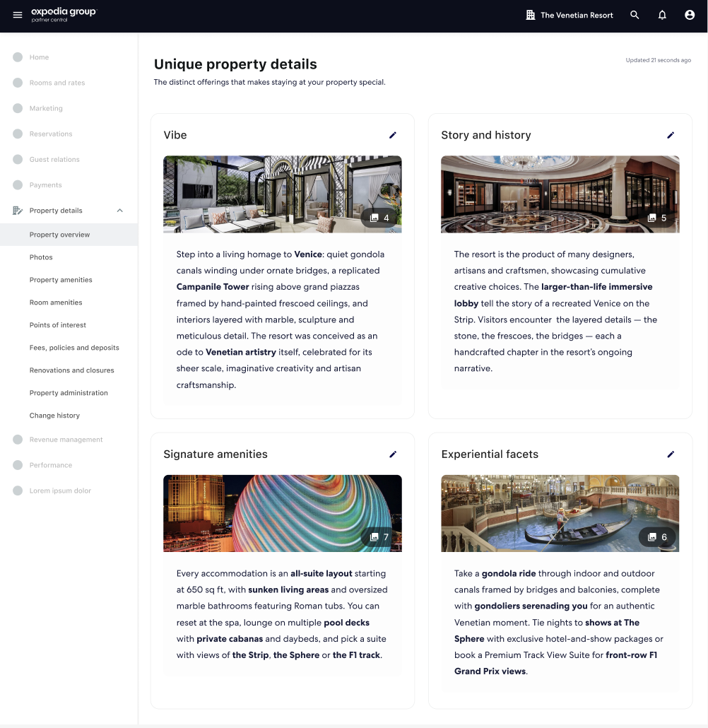Open the Photos submenu item
This screenshot has width=708, height=728.
[x=41, y=257]
